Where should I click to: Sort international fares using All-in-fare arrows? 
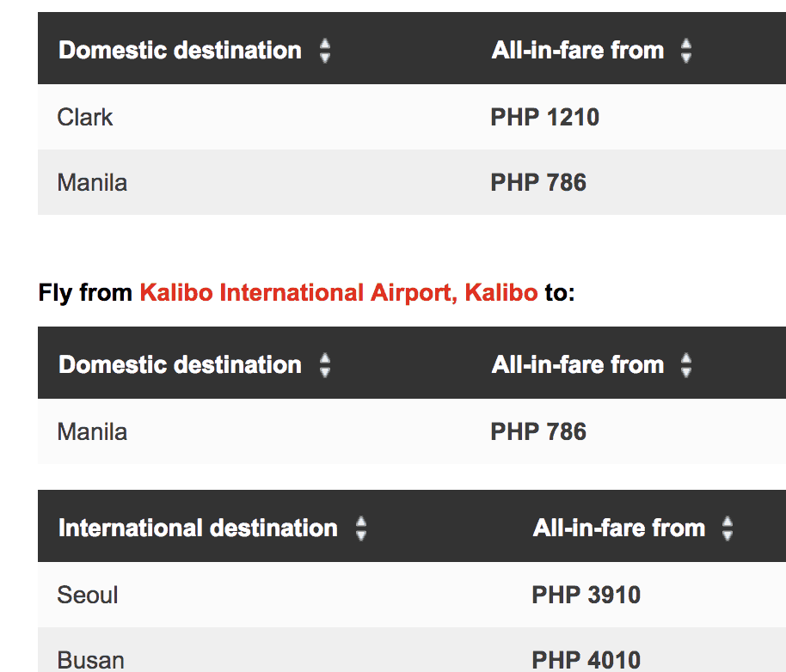pos(728,529)
